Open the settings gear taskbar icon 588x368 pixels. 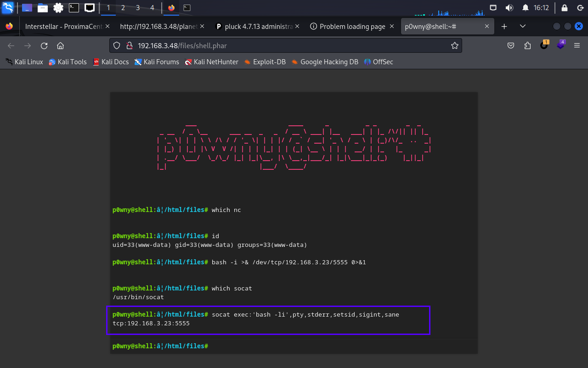58,8
